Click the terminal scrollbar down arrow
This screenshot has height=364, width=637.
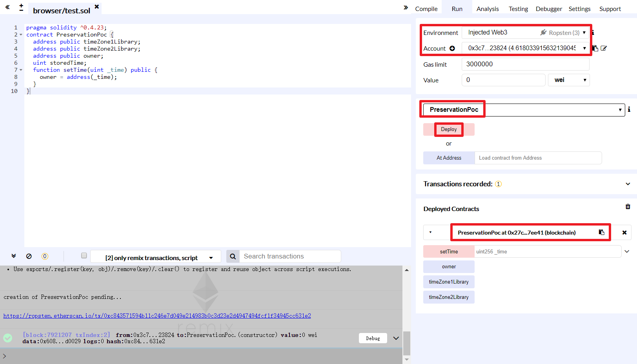pyautogui.click(x=407, y=359)
